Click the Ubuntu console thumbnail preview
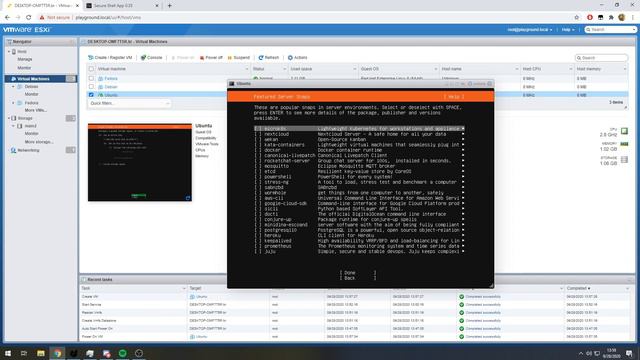This screenshot has width=640, height=360. point(140,162)
